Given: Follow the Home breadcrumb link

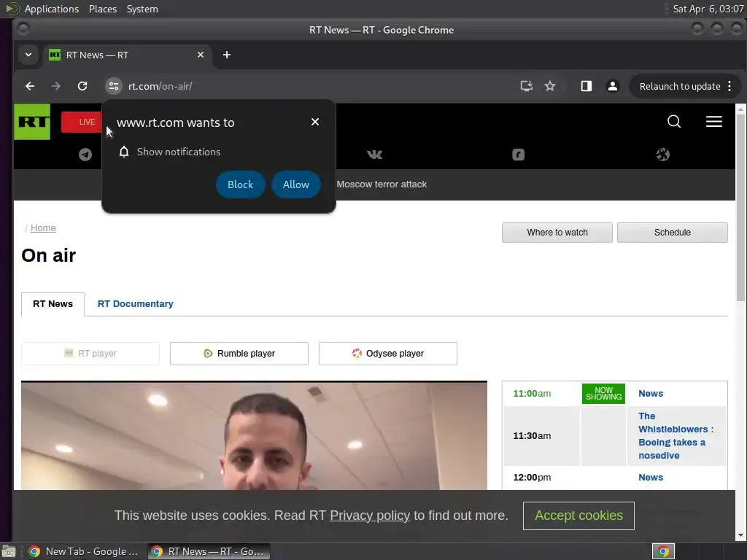Looking at the screenshot, I should click(x=43, y=228).
